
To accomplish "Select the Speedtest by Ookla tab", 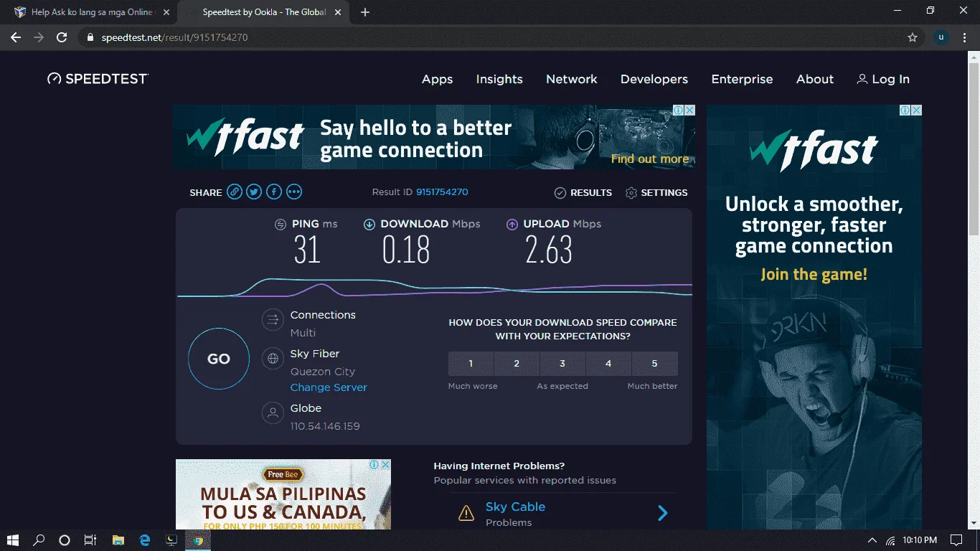I will point(263,12).
